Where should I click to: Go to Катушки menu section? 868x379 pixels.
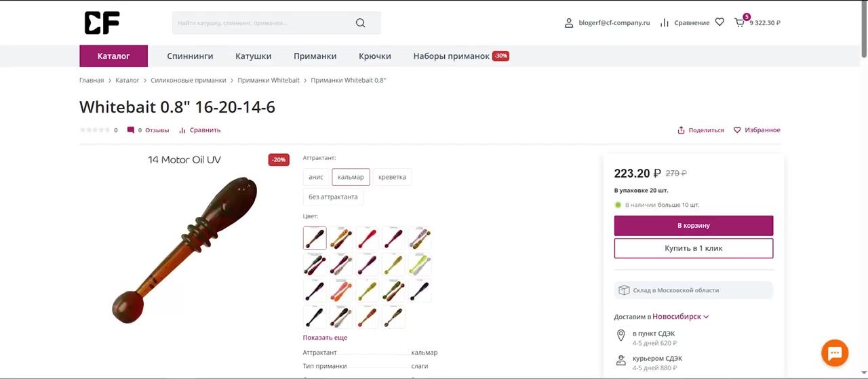[x=254, y=56]
